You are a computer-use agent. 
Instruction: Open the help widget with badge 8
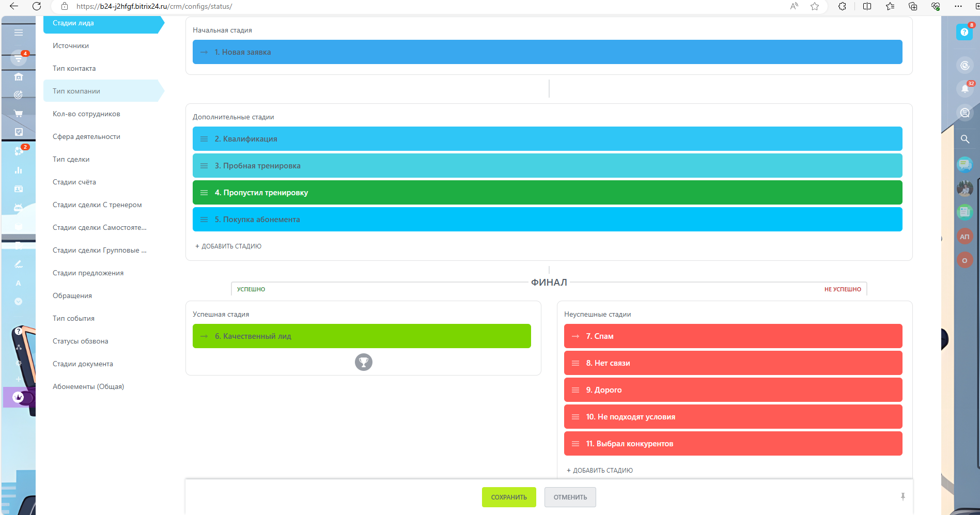click(965, 32)
